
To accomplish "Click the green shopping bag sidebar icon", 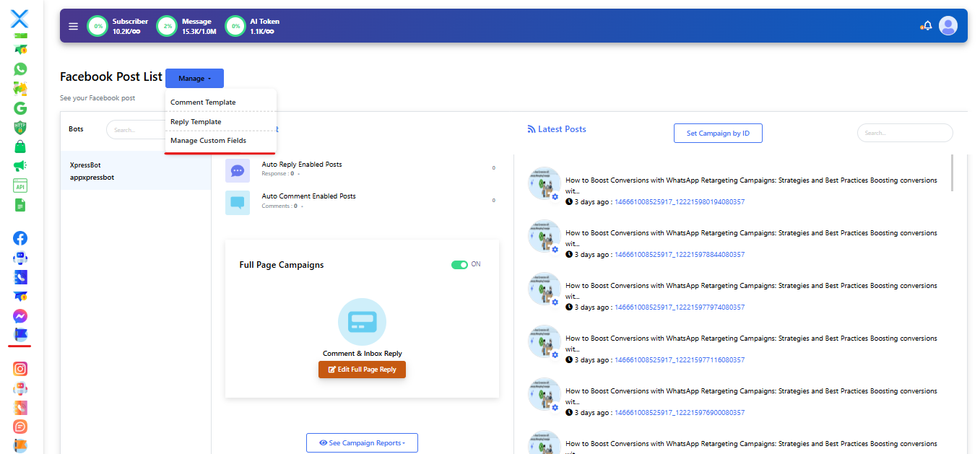I will pos(20,147).
